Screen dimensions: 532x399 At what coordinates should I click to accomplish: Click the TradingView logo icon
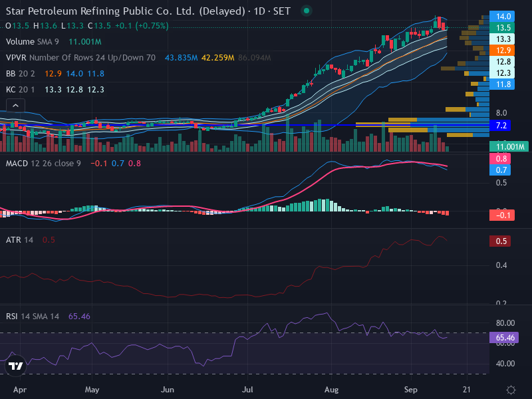(x=15, y=366)
